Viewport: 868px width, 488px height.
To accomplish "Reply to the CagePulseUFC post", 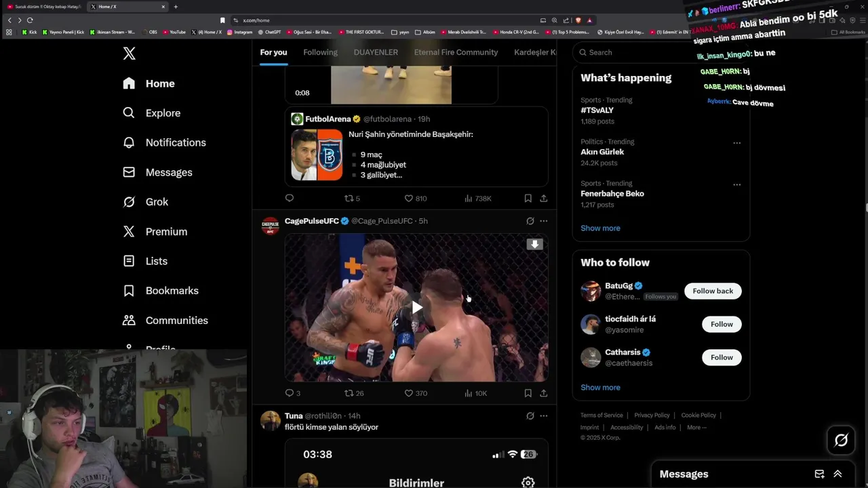I will pyautogui.click(x=292, y=393).
